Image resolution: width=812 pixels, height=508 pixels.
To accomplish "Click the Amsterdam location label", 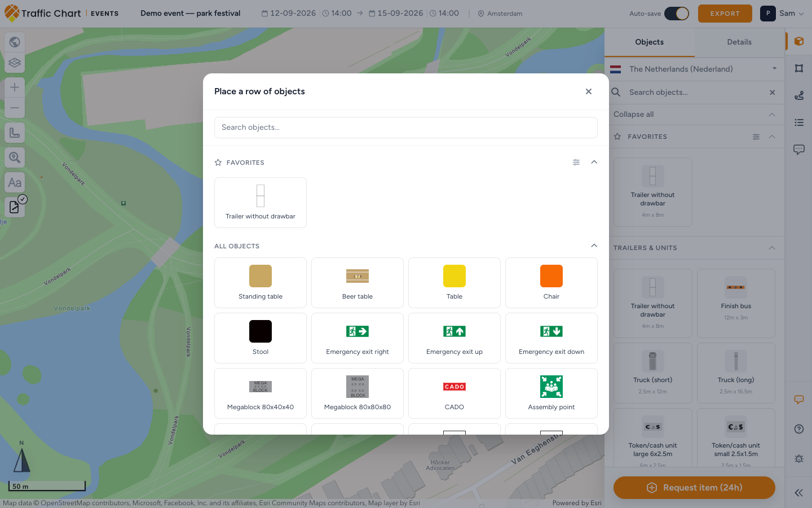I will tap(500, 14).
